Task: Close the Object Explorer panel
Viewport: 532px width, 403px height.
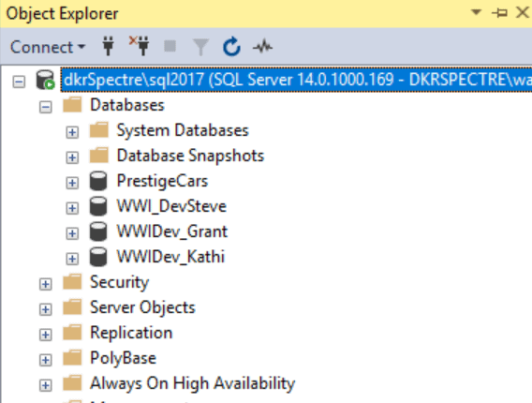Action: pos(522,12)
